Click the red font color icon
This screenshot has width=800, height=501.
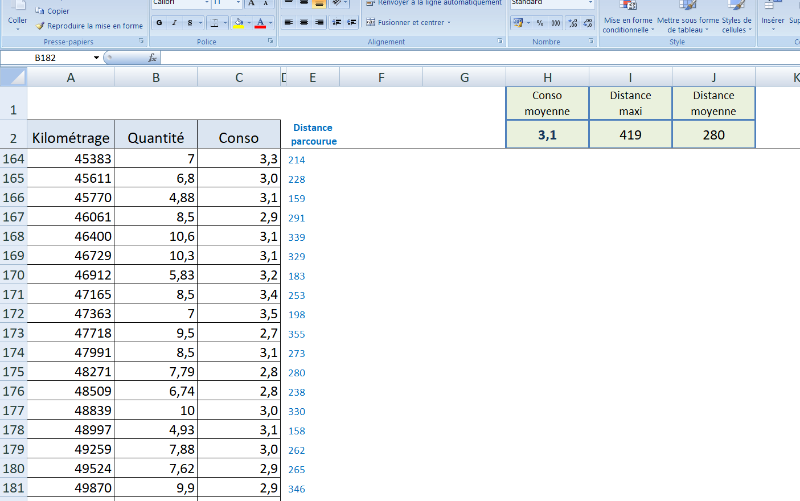[x=259, y=22]
